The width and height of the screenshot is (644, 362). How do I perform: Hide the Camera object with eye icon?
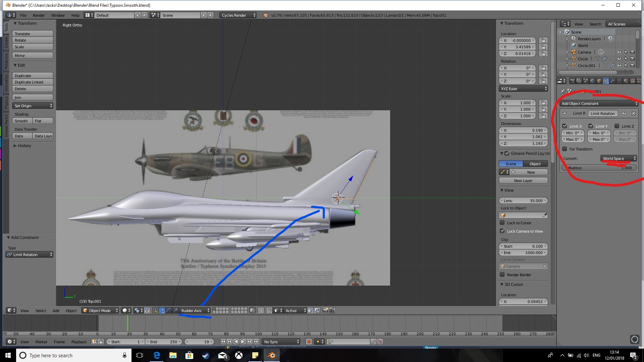click(619, 52)
